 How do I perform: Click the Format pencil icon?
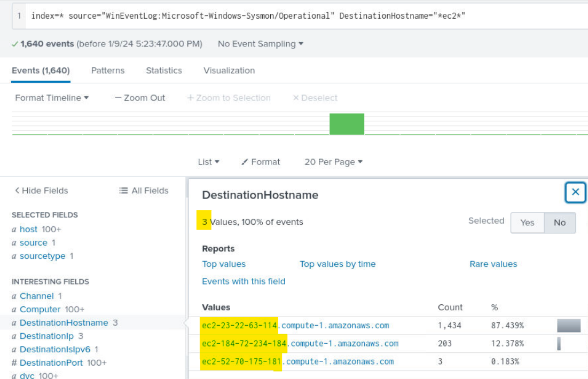245,162
